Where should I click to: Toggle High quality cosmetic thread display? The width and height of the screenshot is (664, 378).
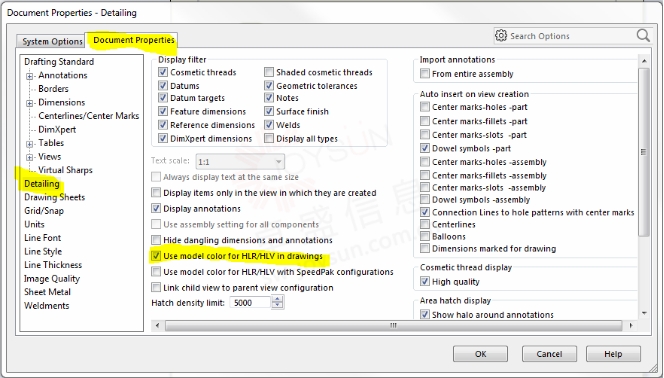tap(425, 281)
